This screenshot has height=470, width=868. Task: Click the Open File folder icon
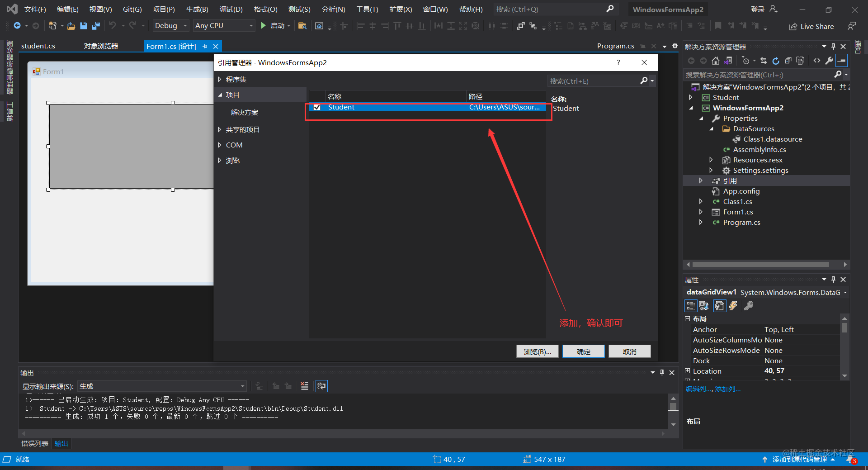71,26
